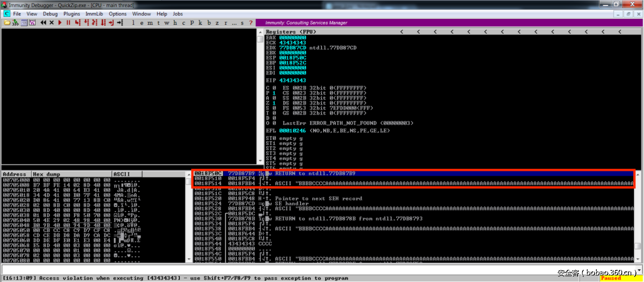This screenshot has height=282, width=644.
Task: Click the Open file folder icon
Action: pyautogui.click(x=7, y=23)
